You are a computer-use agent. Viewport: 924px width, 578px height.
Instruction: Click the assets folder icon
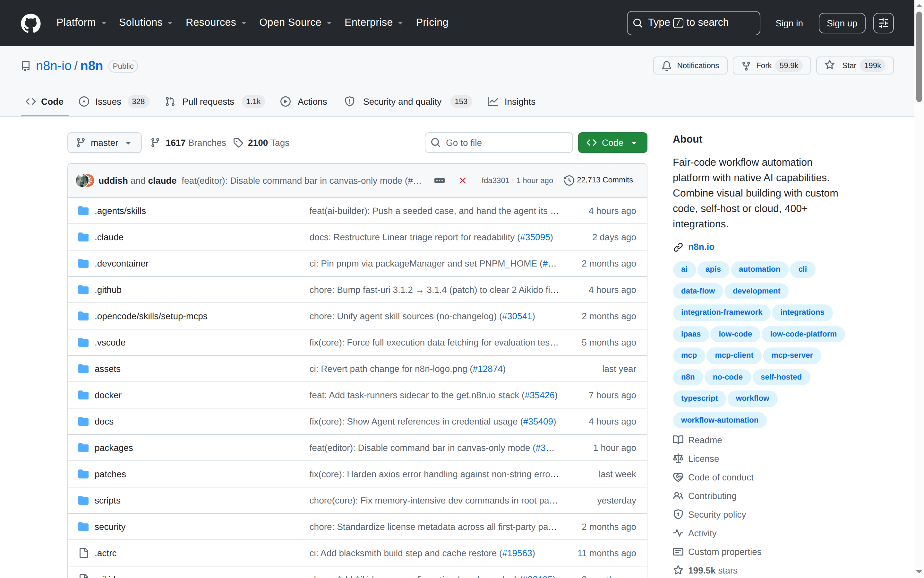click(x=83, y=369)
